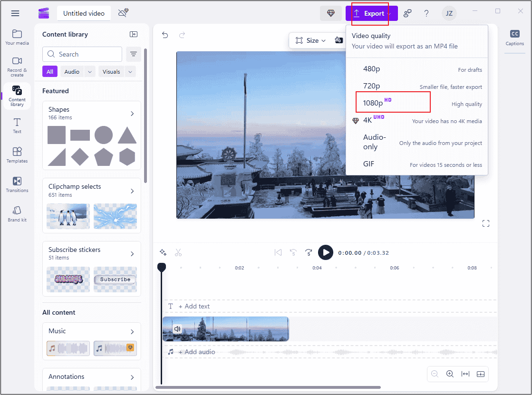This screenshot has height=395, width=532.
Task: Select the Audio filter tab
Action: [x=72, y=72]
